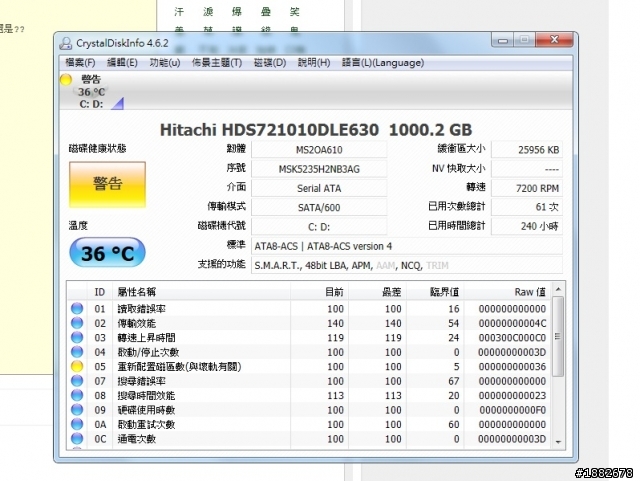The height and width of the screenshot is (481, 640).
Task: Click the 最差 column header
Action: coord(378,292)
